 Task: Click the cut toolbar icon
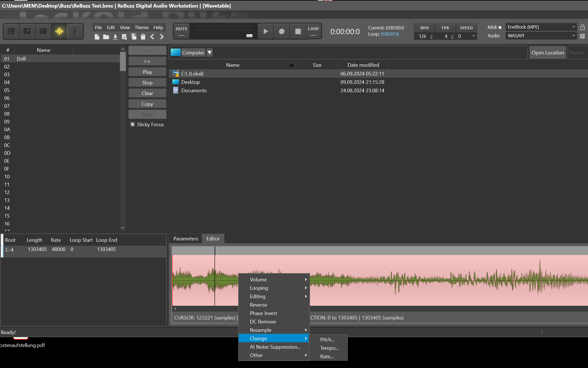click(124, 37)
